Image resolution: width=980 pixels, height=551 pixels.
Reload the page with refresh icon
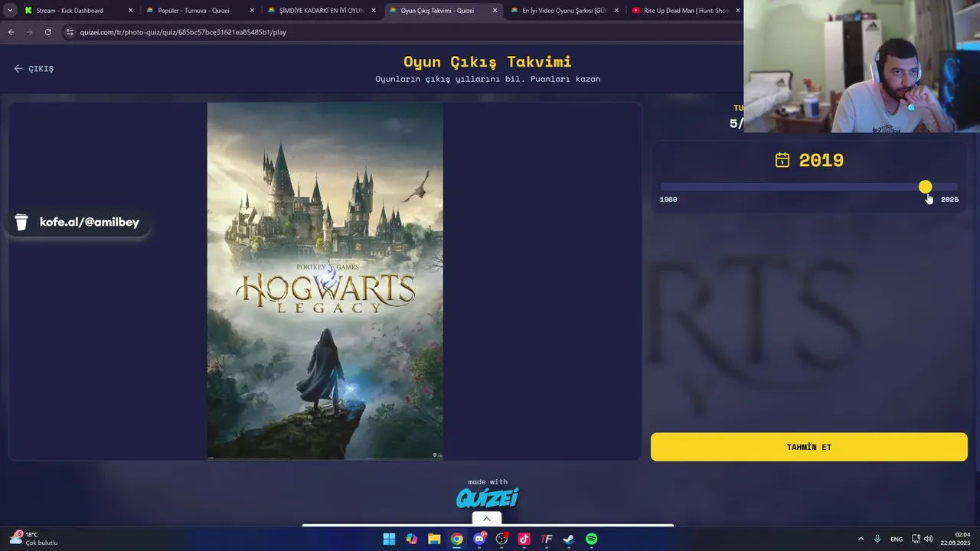point(47,32)
